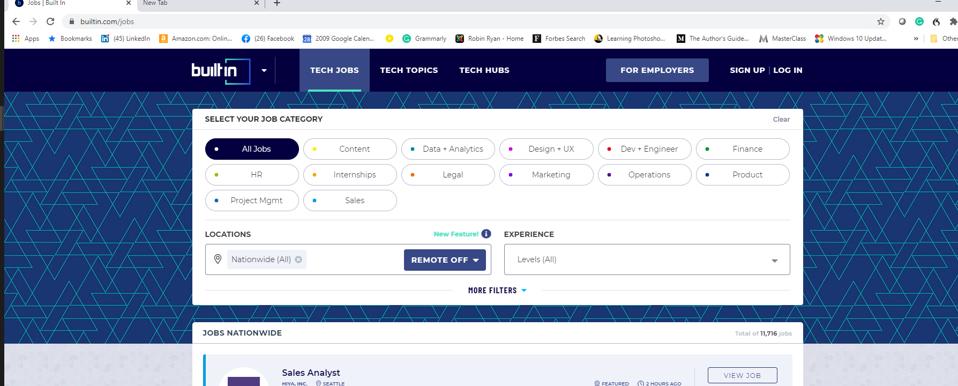This screenshot has height=386, width=958.
Task: Click the Grammarly extension icon in toolbar
Action: click(x=919, y=21)
